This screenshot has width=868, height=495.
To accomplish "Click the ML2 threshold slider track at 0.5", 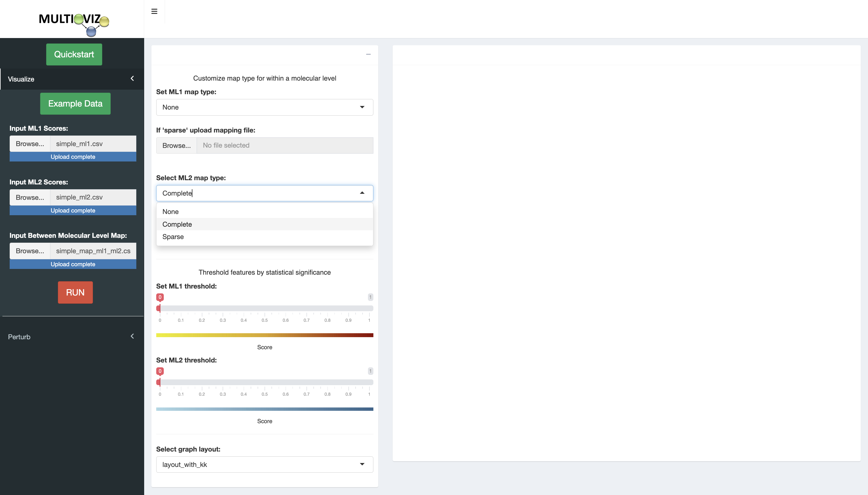I will [x=265, y=382].
